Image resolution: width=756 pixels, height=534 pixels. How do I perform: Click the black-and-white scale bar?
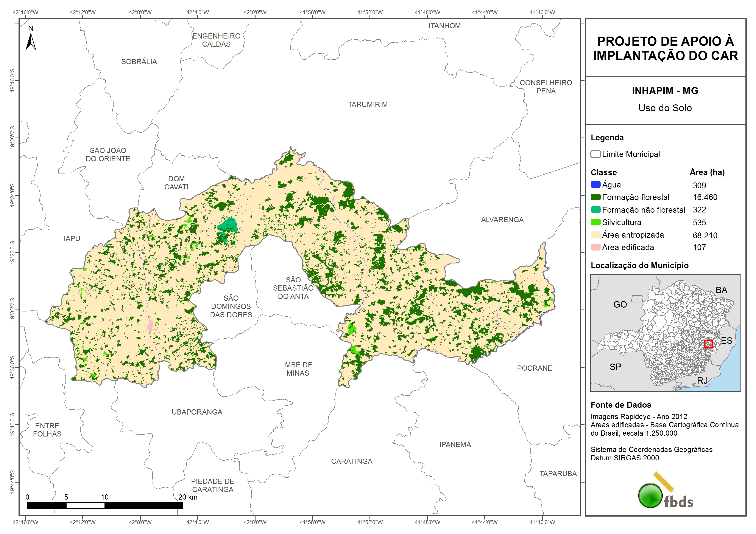point(105,506)
